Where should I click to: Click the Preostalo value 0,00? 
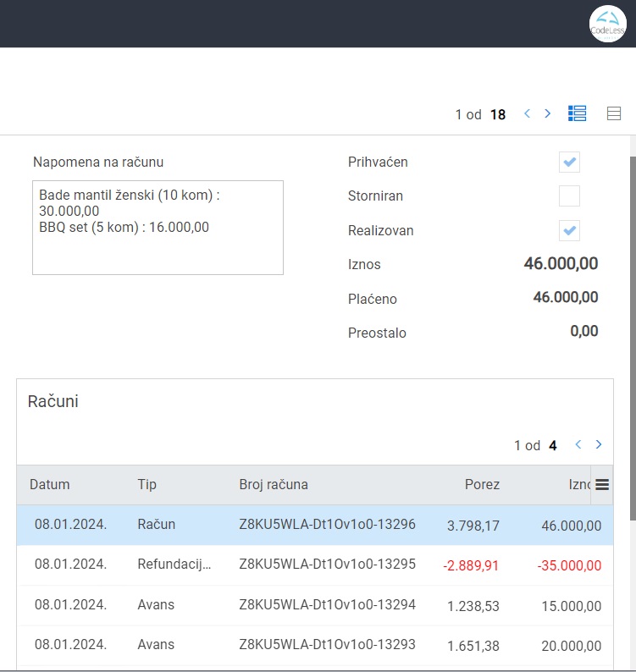pos(584,331)
